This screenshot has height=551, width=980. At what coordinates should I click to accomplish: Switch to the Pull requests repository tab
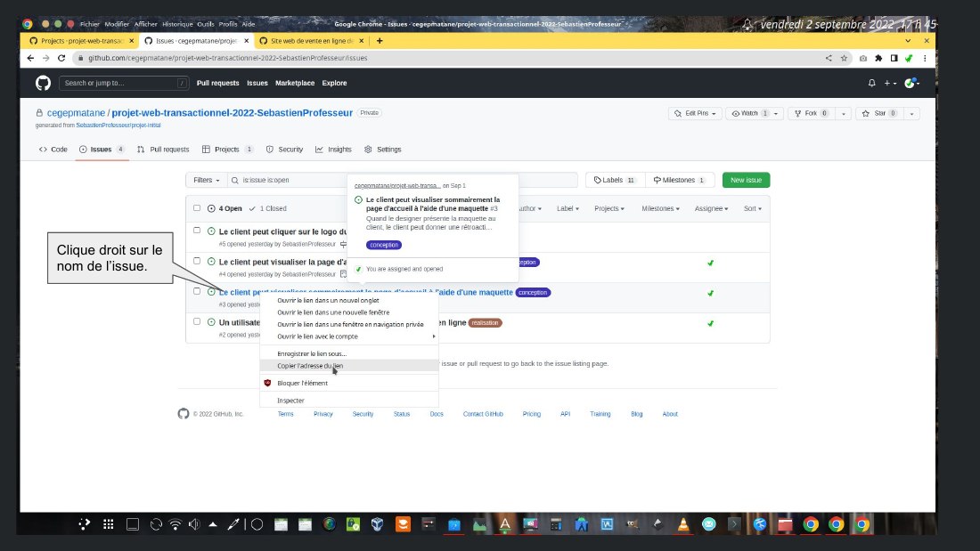(163, 150)
